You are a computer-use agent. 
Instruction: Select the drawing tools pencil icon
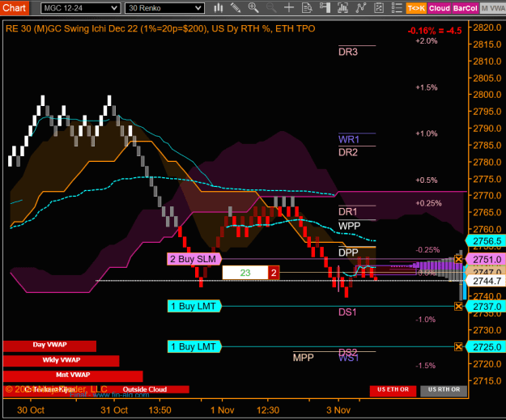click(x=236, y=8)
